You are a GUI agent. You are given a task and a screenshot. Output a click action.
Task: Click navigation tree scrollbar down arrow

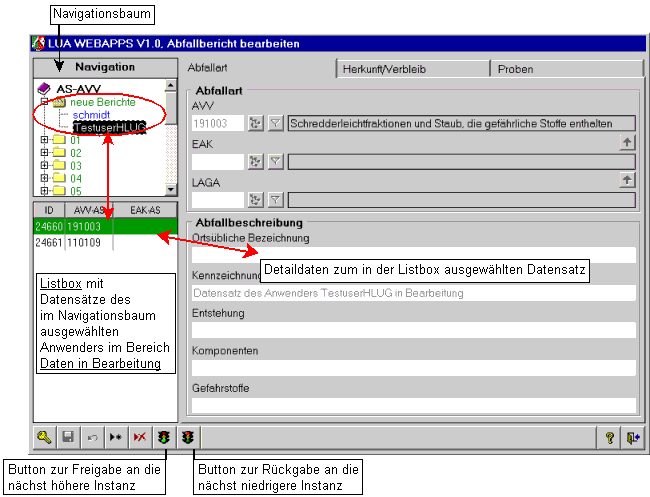(170, 188)
